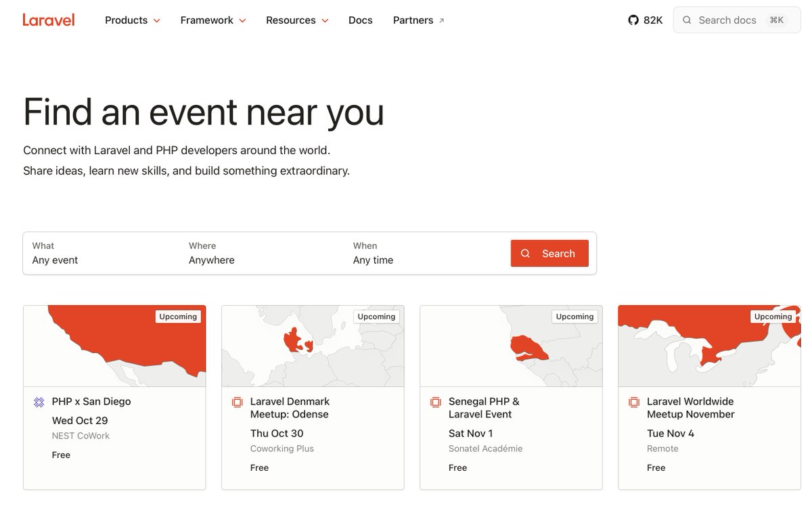Click the Sonatel Académie venue text
Screen dimensions: 812x506
[x=486, y=449]
